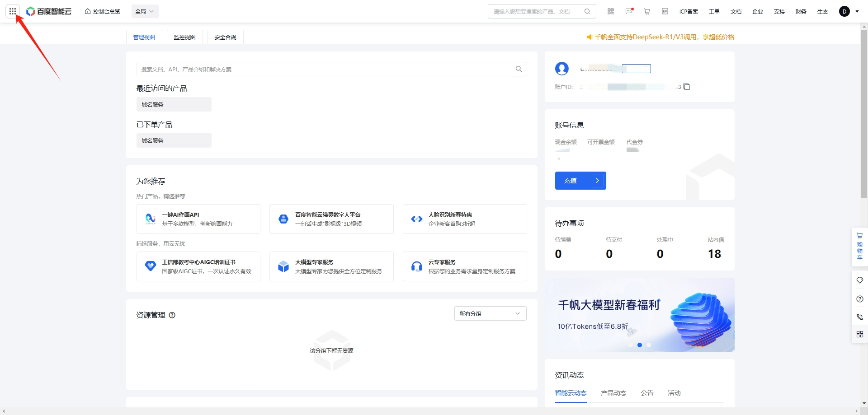Click the heart favorites sidebar icon
Viewport: 868px width, 415px height.
[860, 280]
